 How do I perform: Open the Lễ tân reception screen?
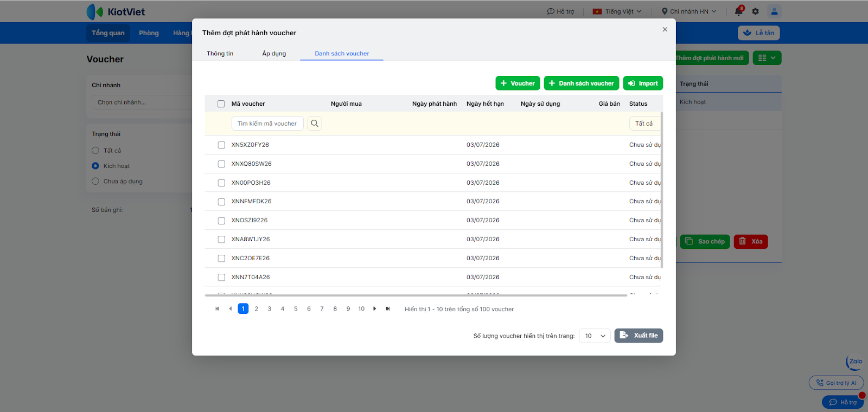click(x=758, y=33)
